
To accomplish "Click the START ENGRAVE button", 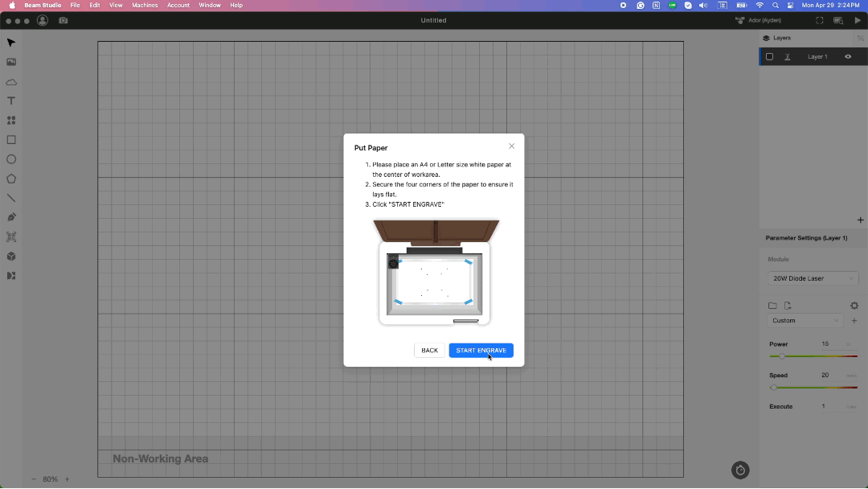I will coord(481,351).
